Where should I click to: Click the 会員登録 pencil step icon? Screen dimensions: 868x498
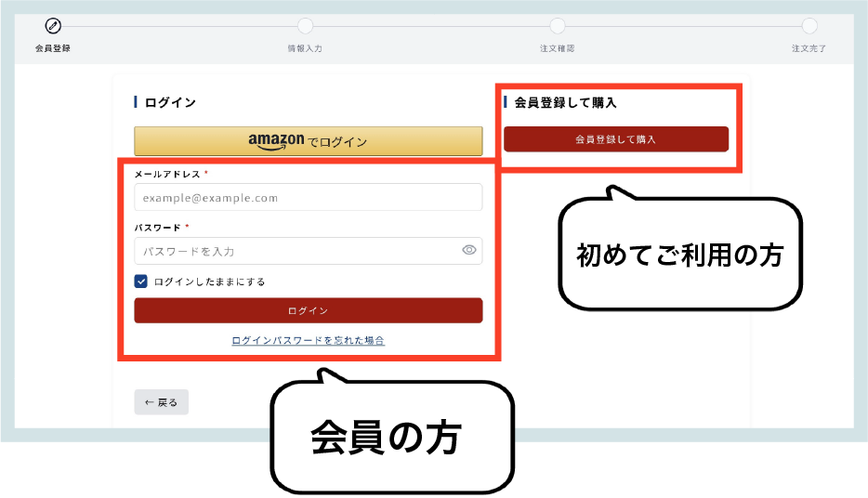[53, 25]
